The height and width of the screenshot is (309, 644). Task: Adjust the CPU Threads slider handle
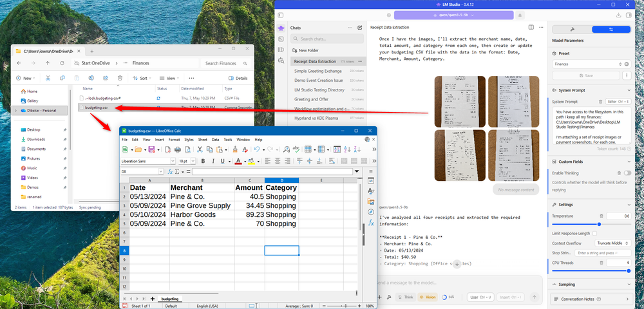pyautogui.click(x=629, y=271)
